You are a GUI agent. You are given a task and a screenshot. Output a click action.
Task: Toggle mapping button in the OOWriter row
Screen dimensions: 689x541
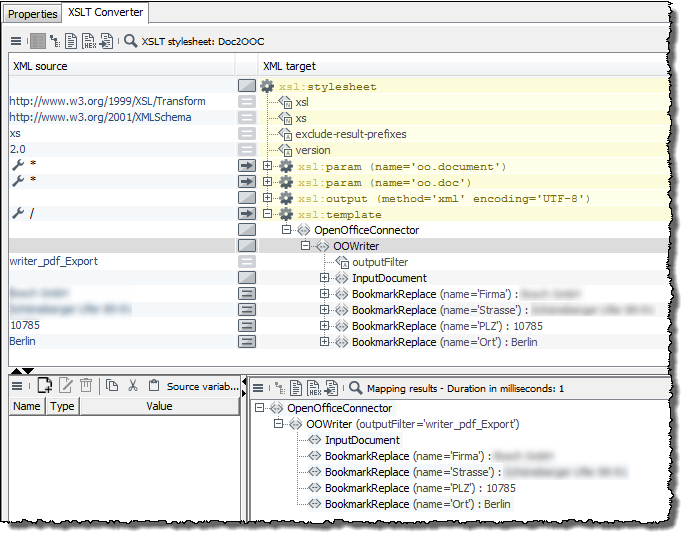click(x=246, y=246)
